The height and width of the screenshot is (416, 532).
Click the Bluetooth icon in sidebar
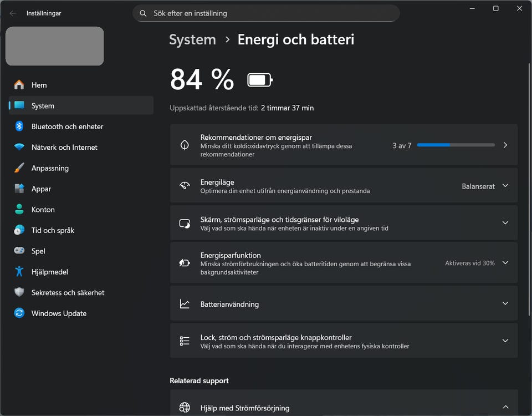pyautogui.click(x=19, y=126)
